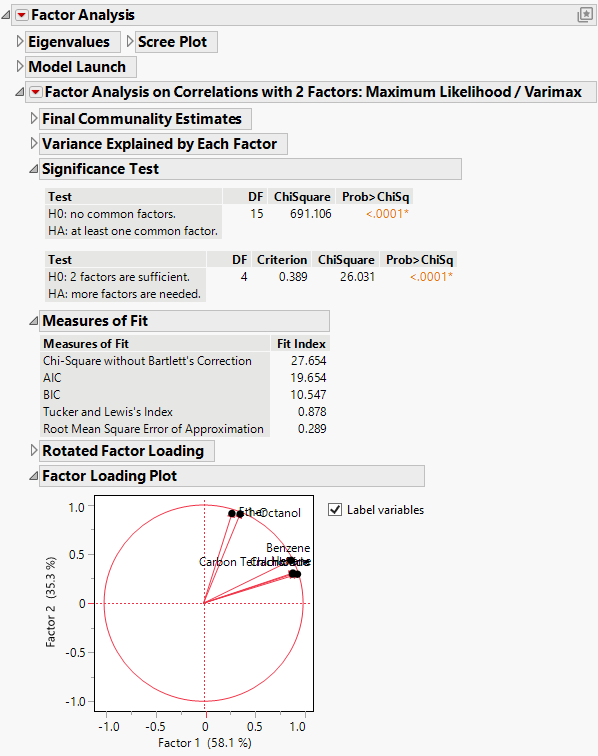The height and width of the screenshot is (756, 598).
Task: Expand the Scree Plot section
Action: pos(130,41)
